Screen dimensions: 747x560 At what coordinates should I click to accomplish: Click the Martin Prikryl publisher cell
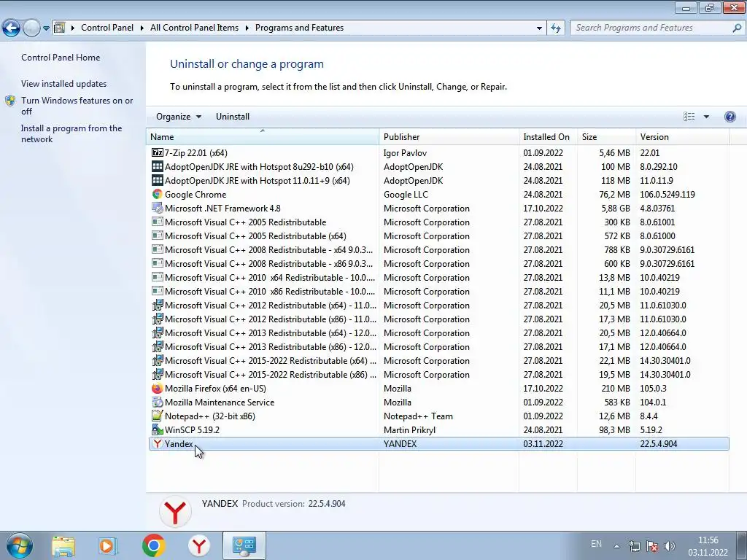(409, 430)
